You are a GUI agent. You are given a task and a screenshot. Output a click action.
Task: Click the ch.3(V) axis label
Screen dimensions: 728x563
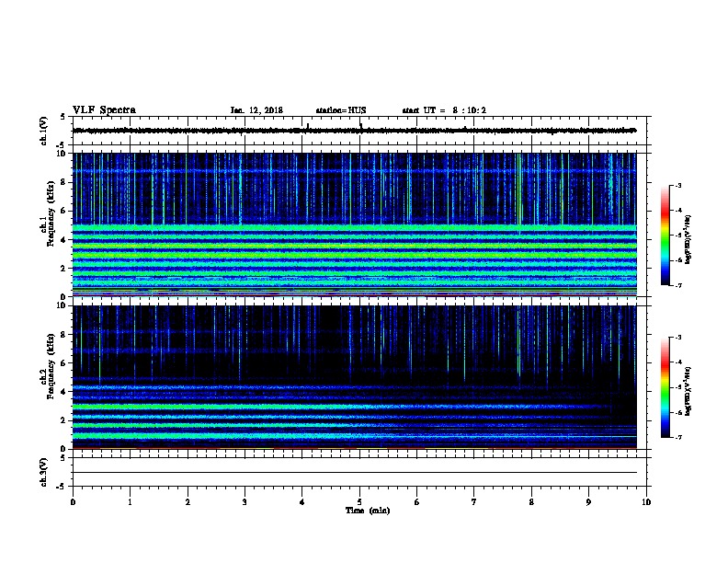point(43,472)
